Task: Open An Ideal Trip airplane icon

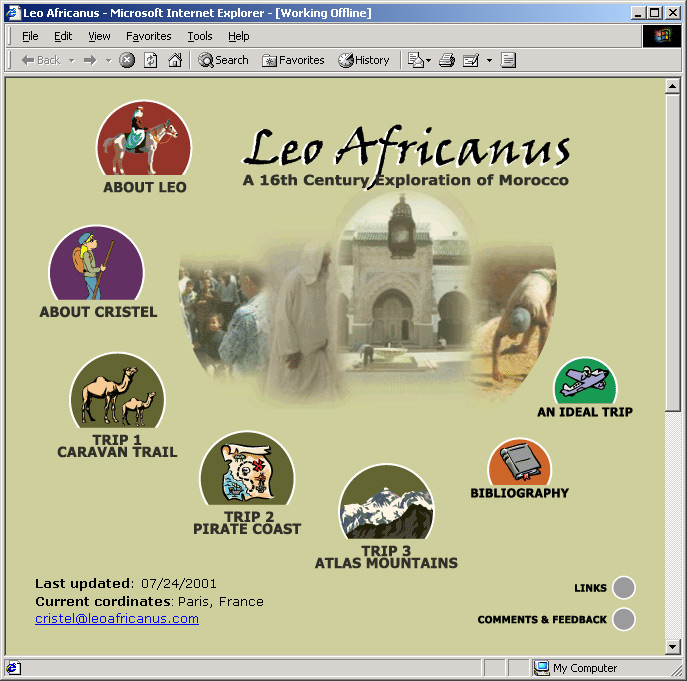Action: point(585,382)
